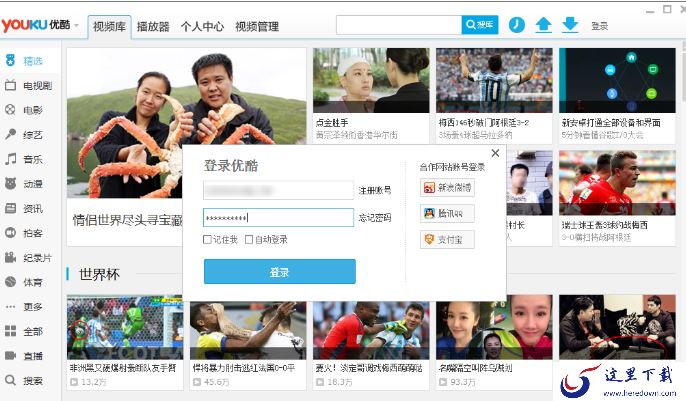Click the 忘记密码 forgot password link
This screenshot has width=686, height=401.
coord(375,218)
